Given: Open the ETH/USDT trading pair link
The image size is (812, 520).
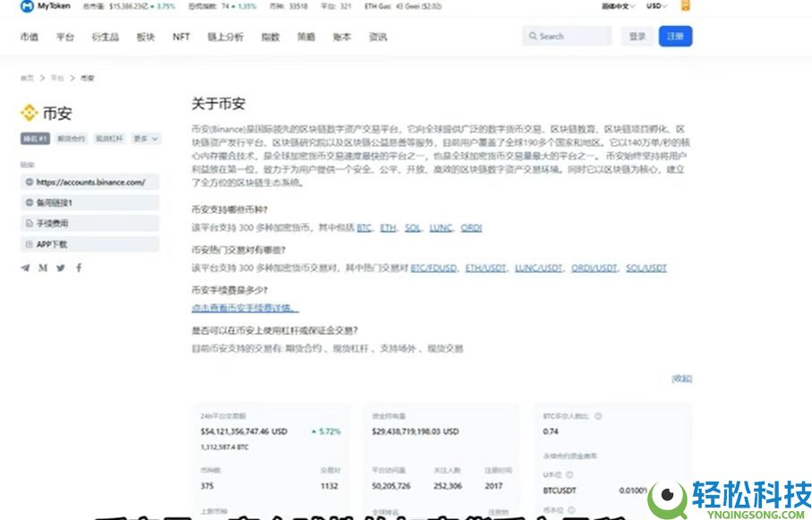Looking at the screenshot, I should point(486,269).
